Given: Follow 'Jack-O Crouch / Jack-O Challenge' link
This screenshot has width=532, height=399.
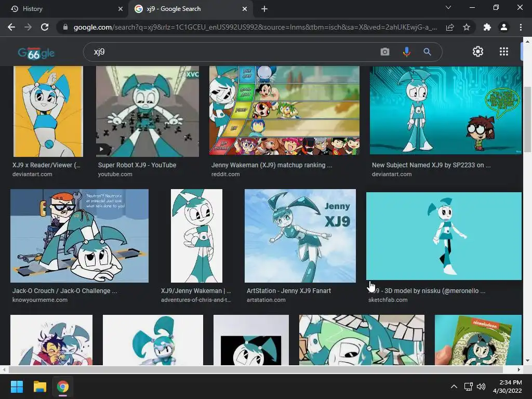Looking at the screenshot, I should (65, 291).
